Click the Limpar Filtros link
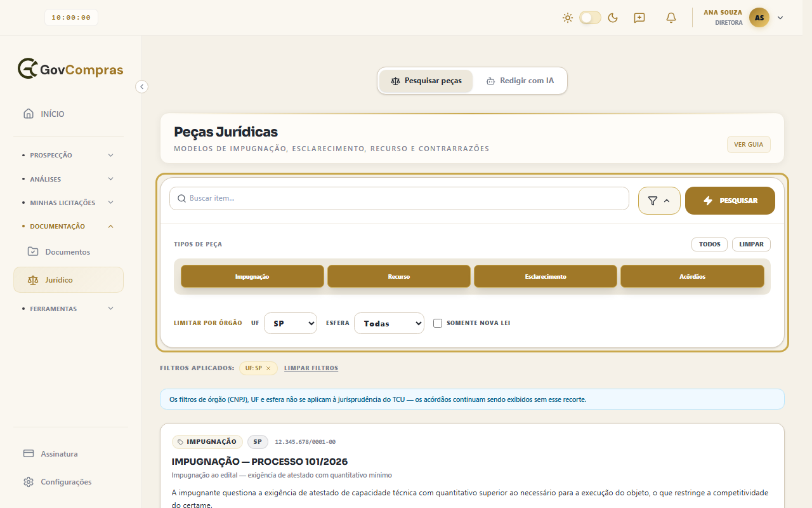 click(x=311, y=368)
